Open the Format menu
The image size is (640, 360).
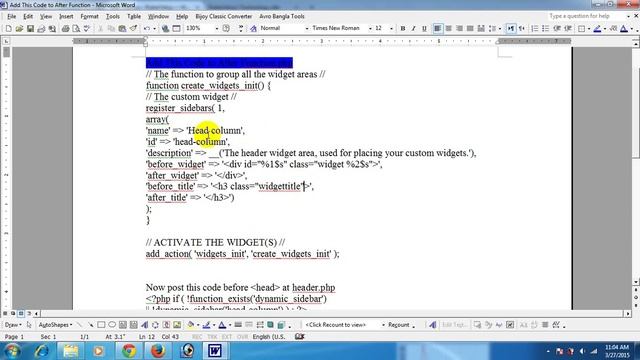[x=89, y=16]
